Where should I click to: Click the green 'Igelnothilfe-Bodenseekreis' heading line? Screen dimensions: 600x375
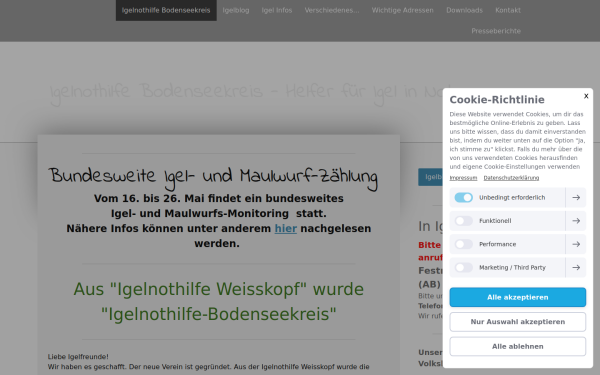pos(218,314)
